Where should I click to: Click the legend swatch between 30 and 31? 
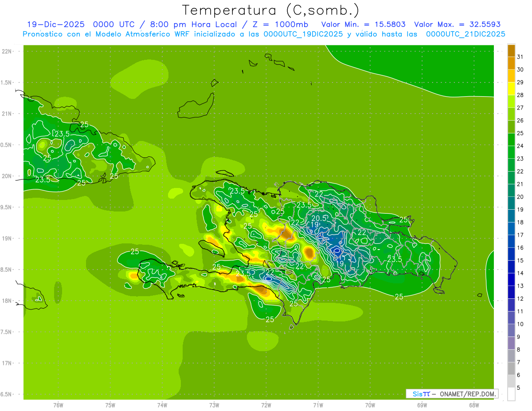click(x=511, y=63)
